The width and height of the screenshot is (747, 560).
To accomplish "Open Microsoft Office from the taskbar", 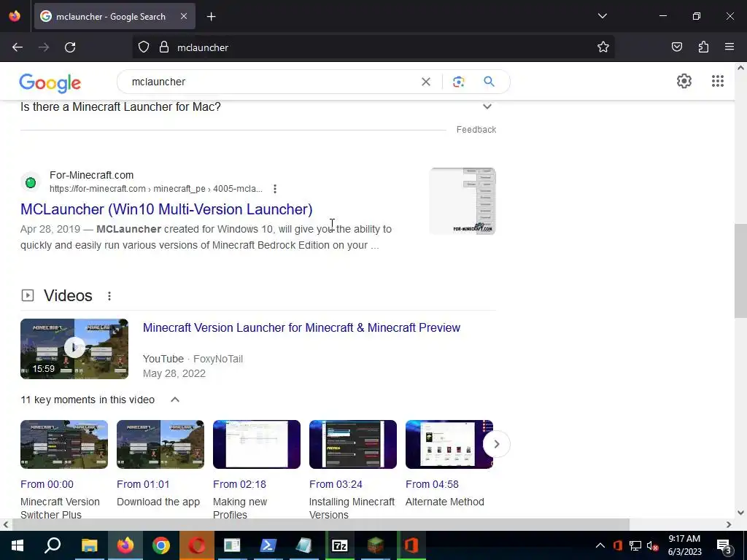I will click(x=411, y=545).
